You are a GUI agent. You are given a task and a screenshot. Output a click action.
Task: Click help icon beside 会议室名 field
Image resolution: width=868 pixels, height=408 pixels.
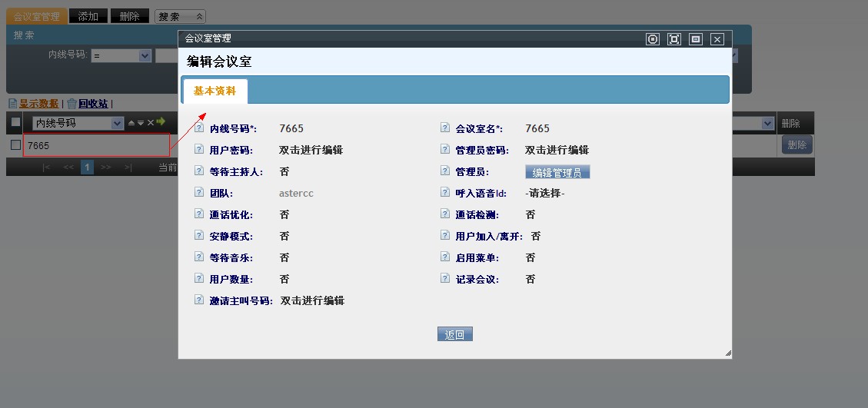coord(444,128)
